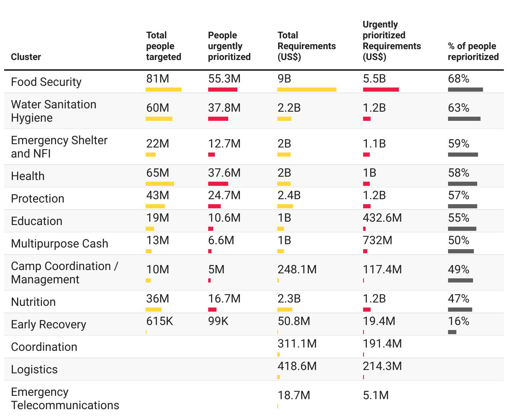Click Water Sanitation Hygiene row label
This screenshot has width=508, height=420.
coord(54,111)
